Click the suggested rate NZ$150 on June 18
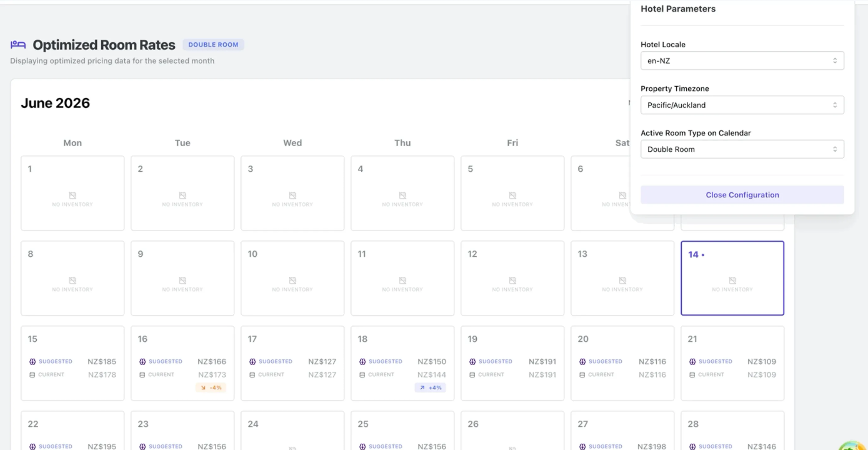868x450 pixels. (x=432, y=362)
